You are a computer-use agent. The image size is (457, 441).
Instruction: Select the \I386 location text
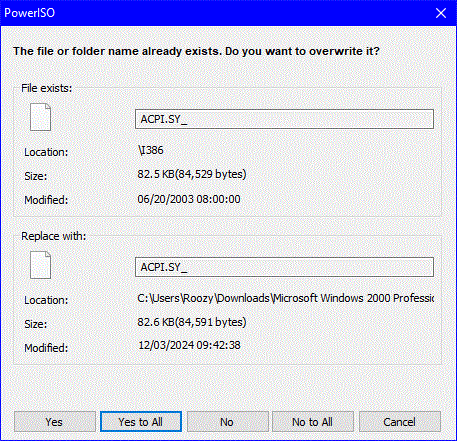[x=151, y=150]
